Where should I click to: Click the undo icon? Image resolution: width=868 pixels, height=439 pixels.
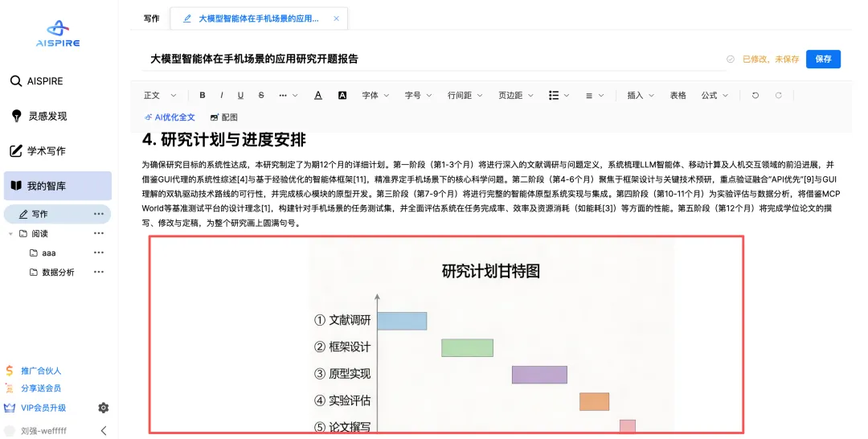tap(755, 95)
